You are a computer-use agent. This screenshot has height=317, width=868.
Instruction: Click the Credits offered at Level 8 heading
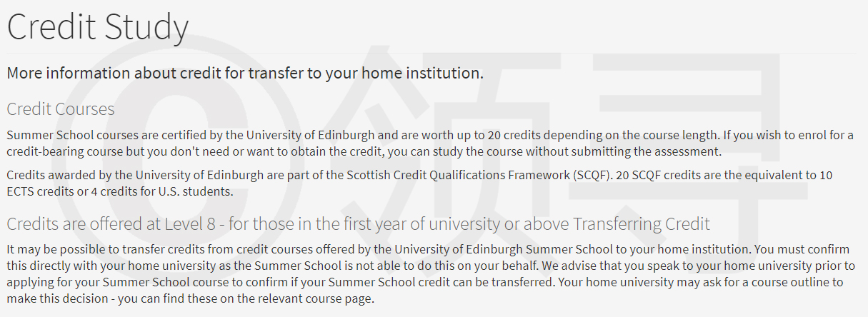click(358, 223)
